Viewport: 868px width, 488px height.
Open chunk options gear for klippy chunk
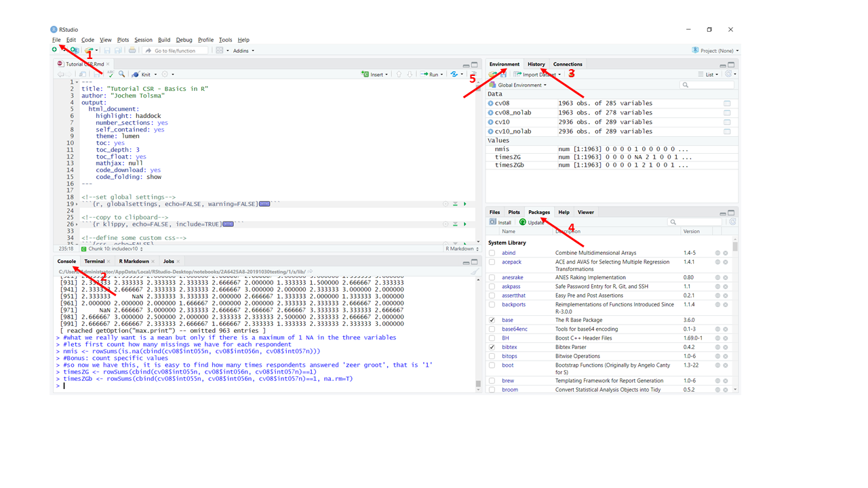[x=446, y=224]
